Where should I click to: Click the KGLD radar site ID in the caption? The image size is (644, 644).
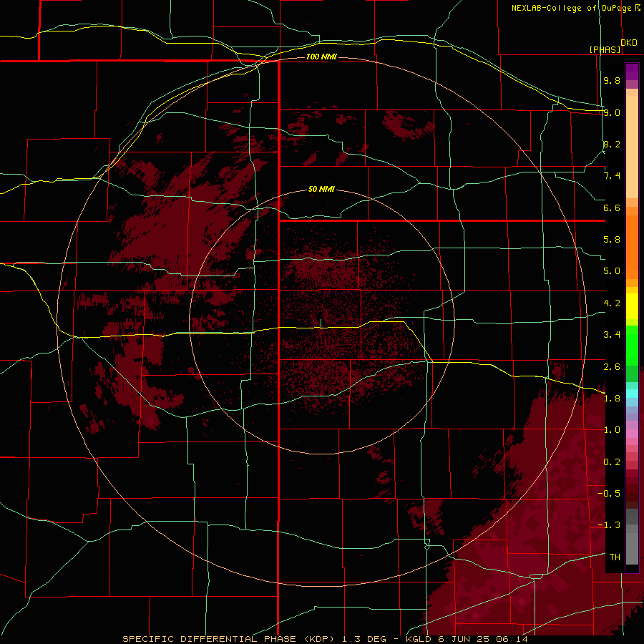point(418,639)
